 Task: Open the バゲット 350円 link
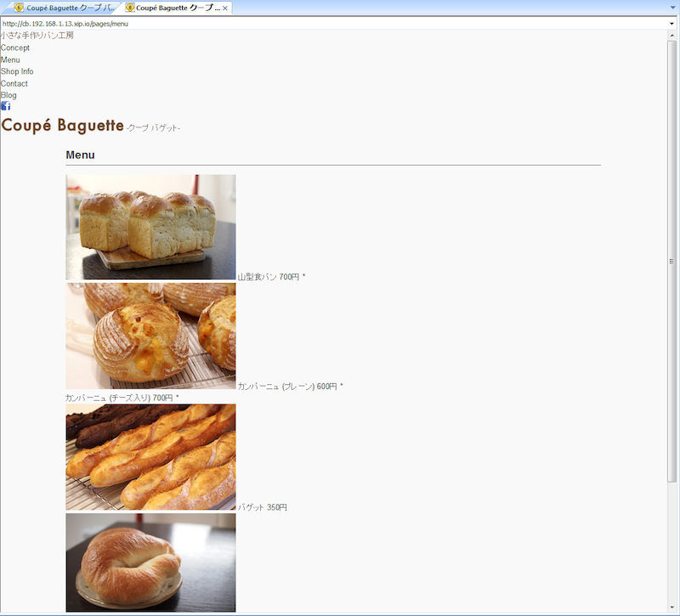pyautogui.click(x=263, y=506)
